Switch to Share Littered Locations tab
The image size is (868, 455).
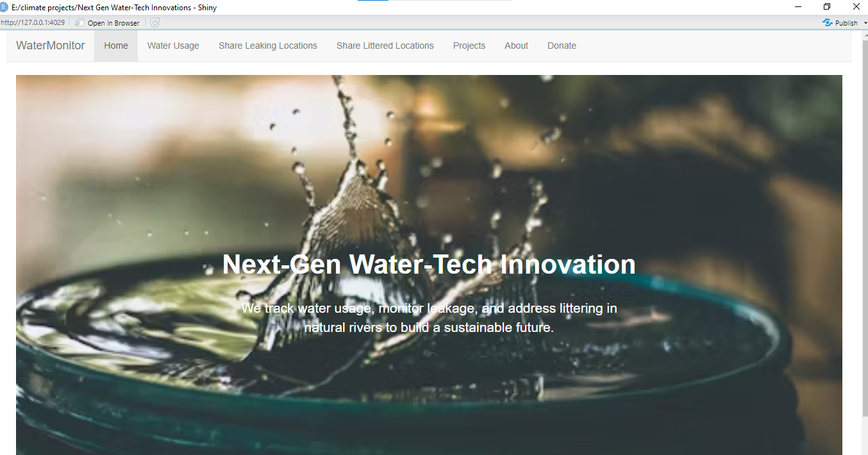click(x=385, y=45)
